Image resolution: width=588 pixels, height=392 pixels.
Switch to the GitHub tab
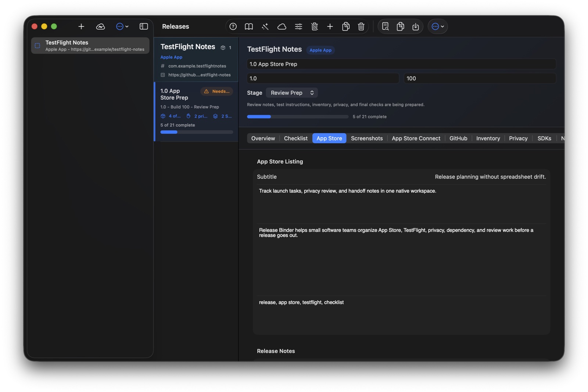(458, 138)
